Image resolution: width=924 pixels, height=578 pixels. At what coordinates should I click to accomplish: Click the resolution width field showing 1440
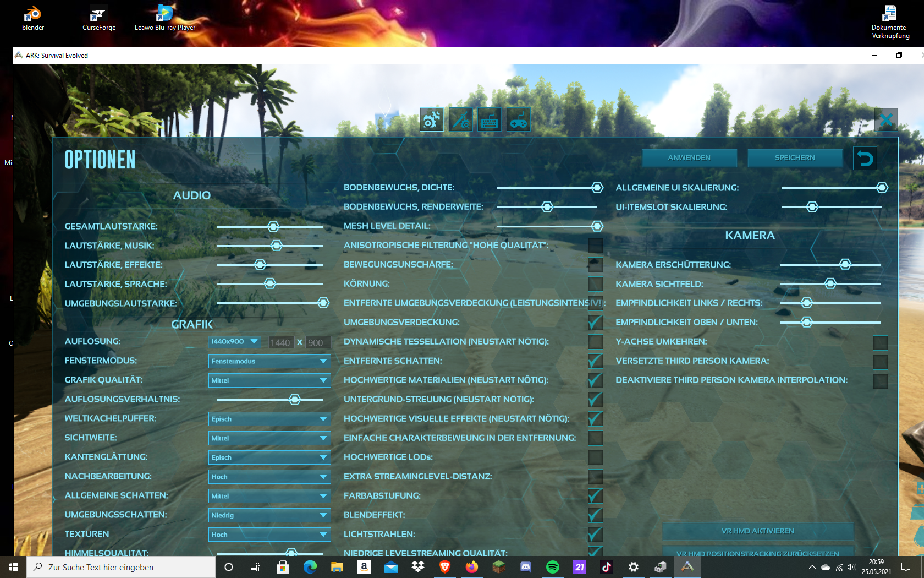(x=280, y=342)
